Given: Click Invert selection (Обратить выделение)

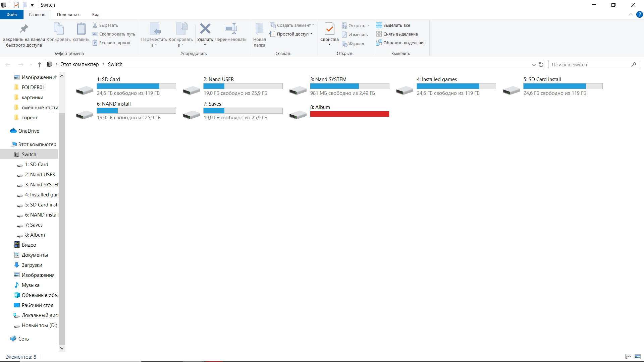Looking at the screenshot, I should [x=401, y=43].
